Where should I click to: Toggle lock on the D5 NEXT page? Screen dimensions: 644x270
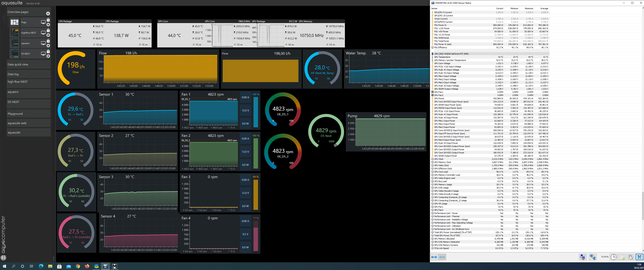[x=48, y=51]
